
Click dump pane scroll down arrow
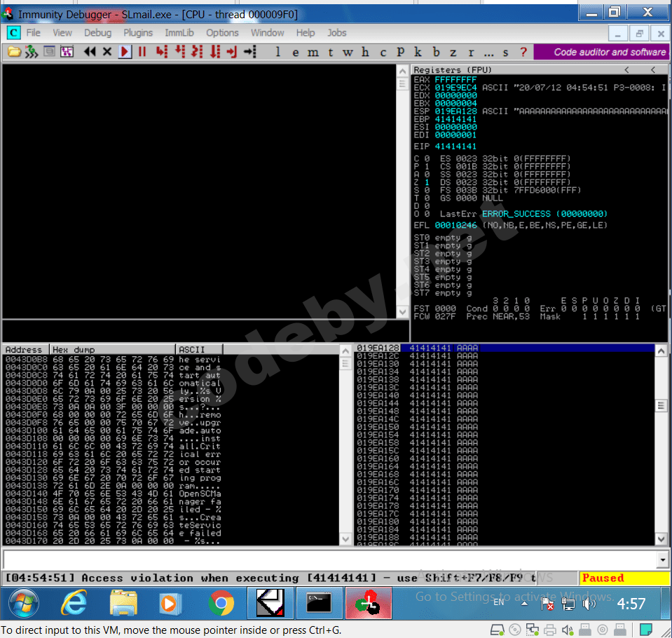[x=345, y=539]
